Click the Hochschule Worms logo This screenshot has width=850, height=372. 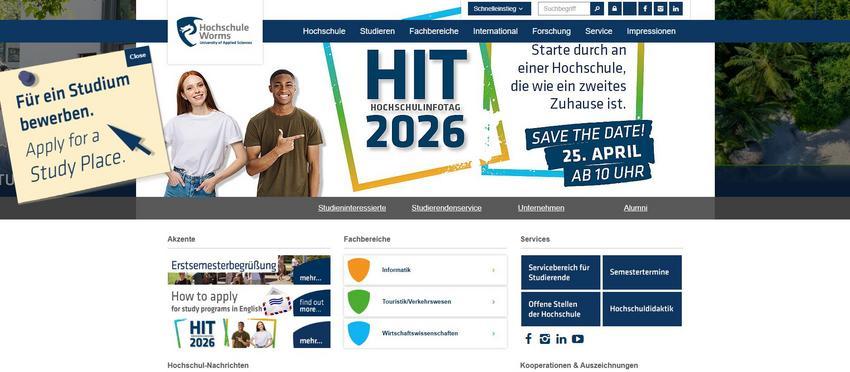(215, 31)
